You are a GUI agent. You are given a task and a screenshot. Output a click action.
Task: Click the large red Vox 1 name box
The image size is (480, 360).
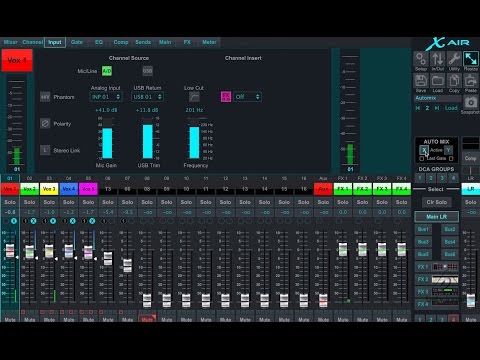click(17, 60)
